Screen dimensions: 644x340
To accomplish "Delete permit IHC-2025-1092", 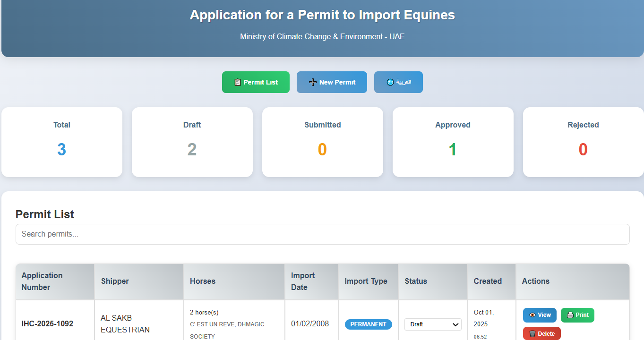I will click(541, 333).
